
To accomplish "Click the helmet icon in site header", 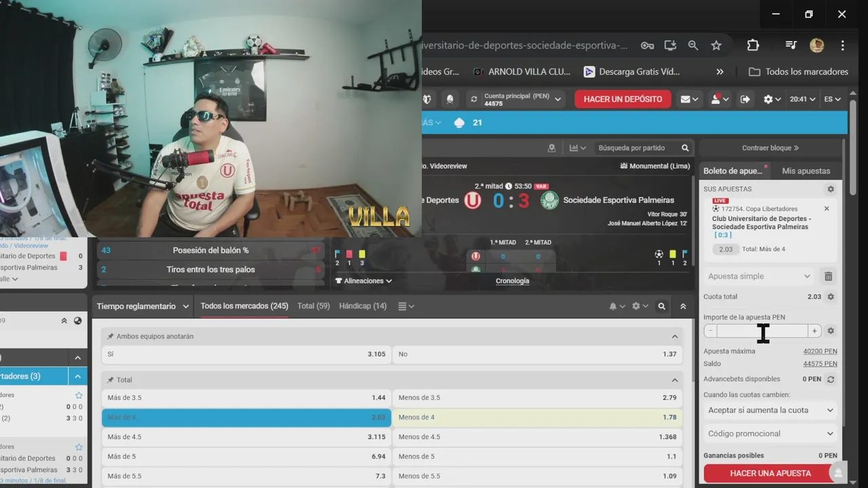I will tap(449, 99).
